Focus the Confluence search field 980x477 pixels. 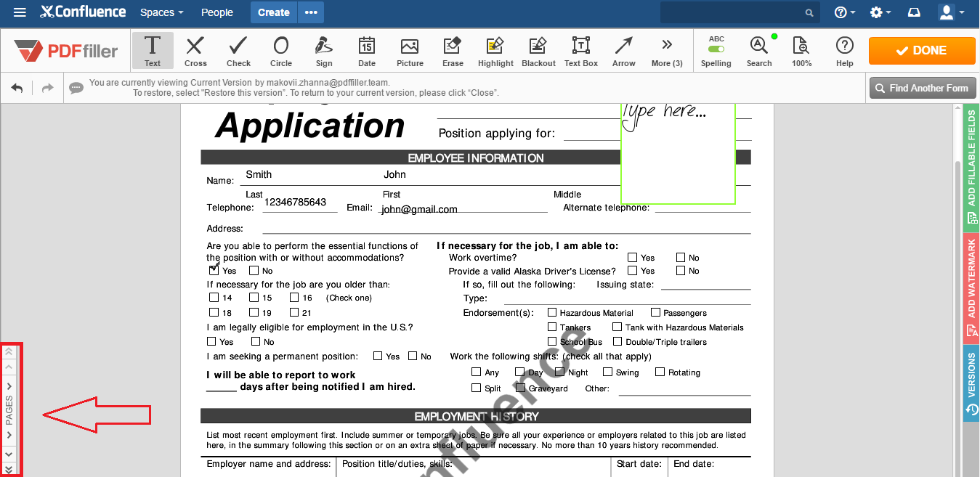coord(740,12)
